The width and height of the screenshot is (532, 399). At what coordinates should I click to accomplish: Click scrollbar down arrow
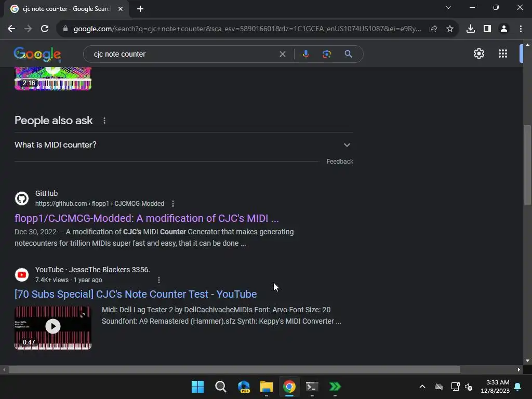[527, 361]
